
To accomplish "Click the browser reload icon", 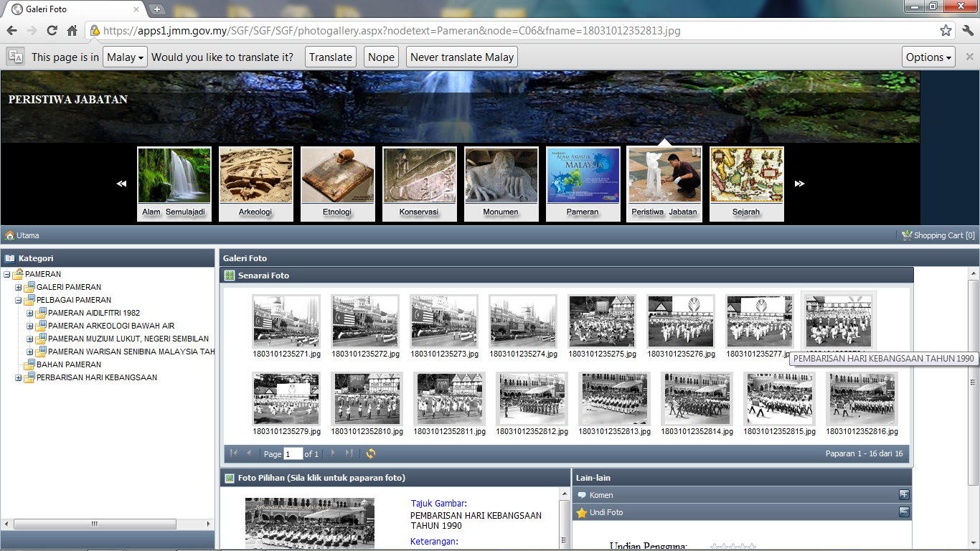I will click(x=52, y=31).
